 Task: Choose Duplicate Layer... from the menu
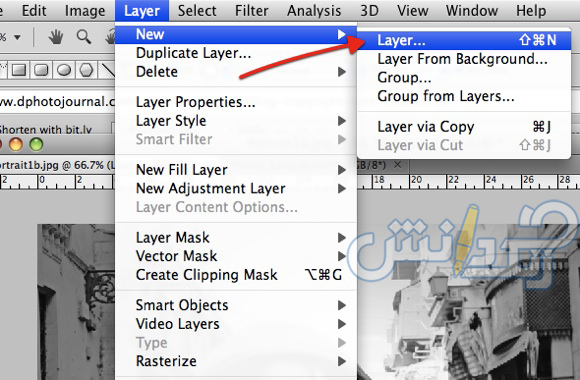pos(236,53)
